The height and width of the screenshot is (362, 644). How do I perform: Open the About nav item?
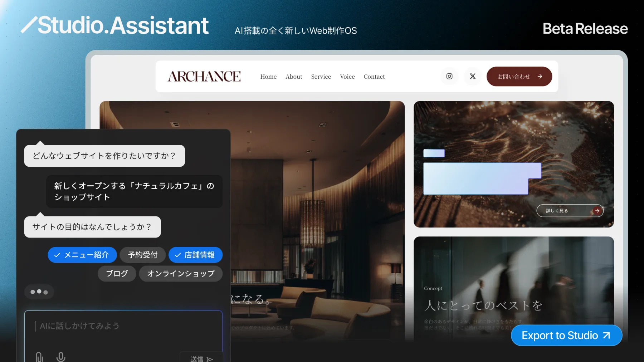click(x=294, y=77)
